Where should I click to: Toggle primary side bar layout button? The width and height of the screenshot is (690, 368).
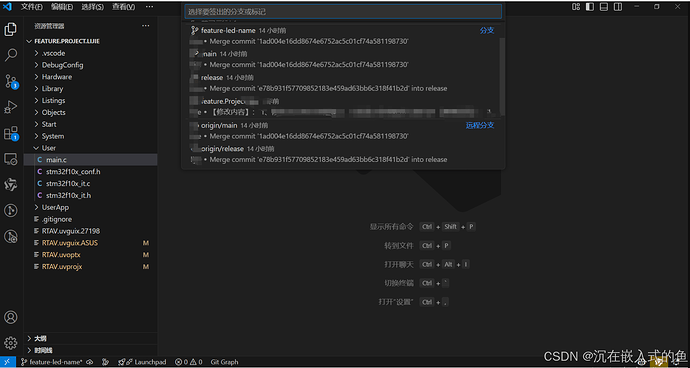[590, 7]
